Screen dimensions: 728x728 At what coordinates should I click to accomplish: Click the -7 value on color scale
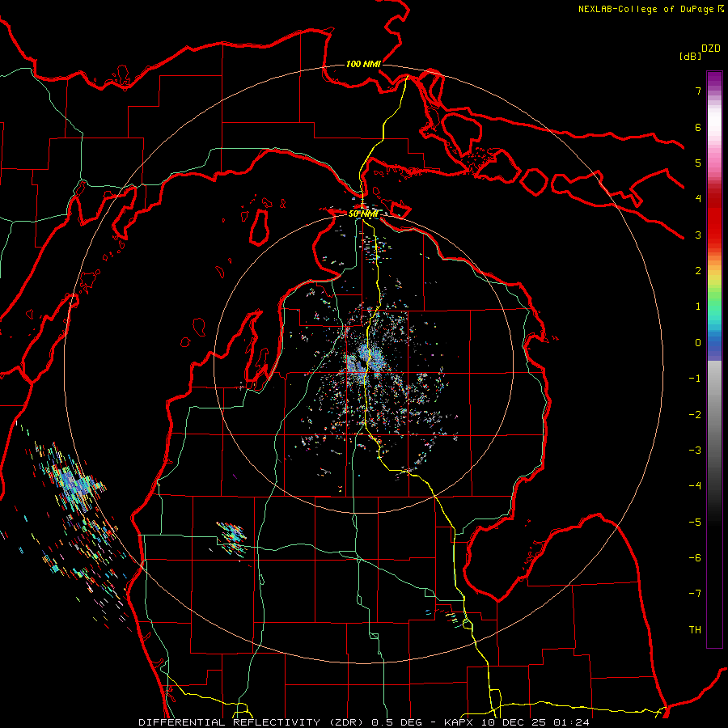point(695,594)
